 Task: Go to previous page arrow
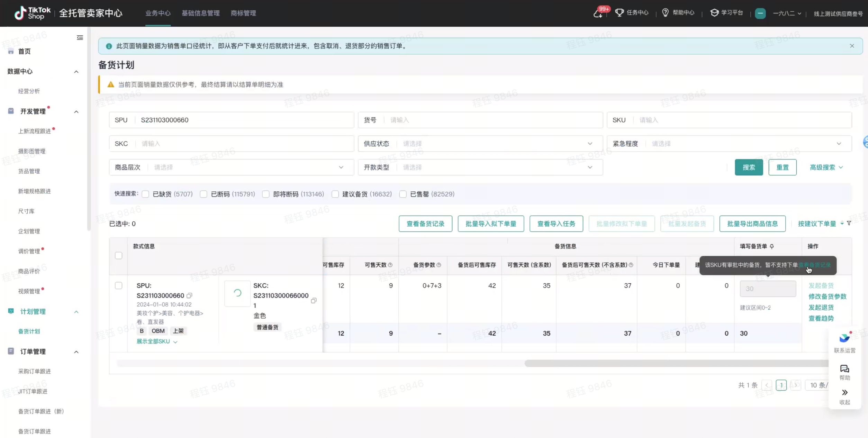click(767, 385)
